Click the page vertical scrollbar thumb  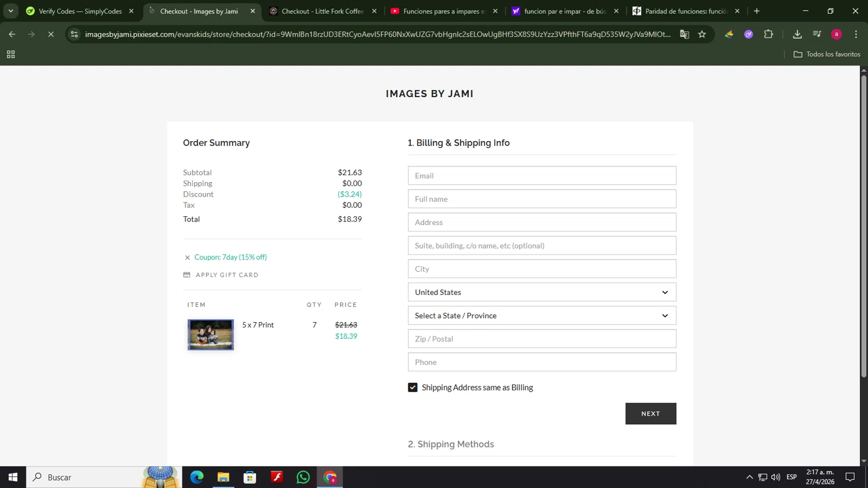[x=863, y=225]
